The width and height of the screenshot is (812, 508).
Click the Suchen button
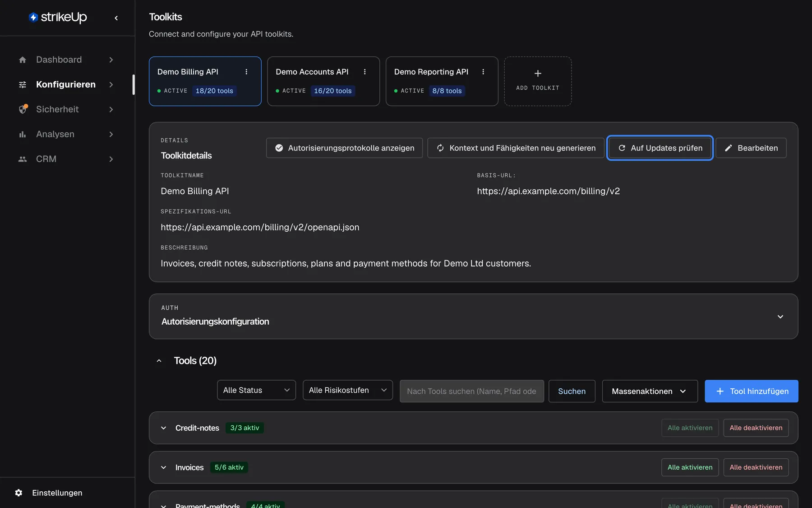[572, 391]
